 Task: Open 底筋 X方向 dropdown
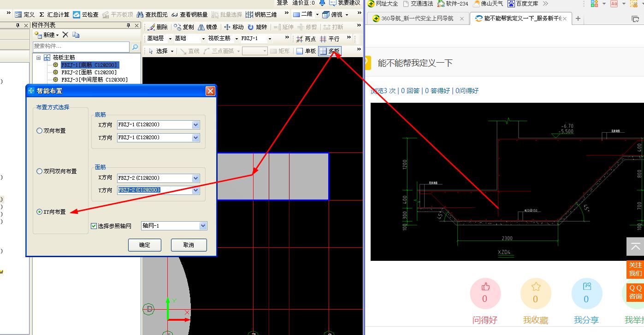(x=195, y=124)
